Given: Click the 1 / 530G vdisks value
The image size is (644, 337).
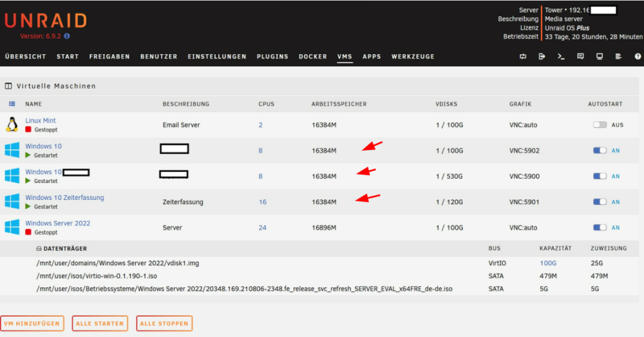Looking at the screenshot, I should [x=450, y=177].
